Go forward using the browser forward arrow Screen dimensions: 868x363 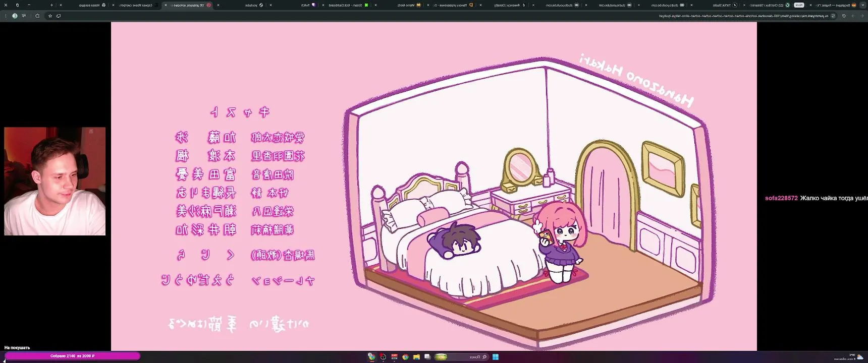click(x=853, y=16)
